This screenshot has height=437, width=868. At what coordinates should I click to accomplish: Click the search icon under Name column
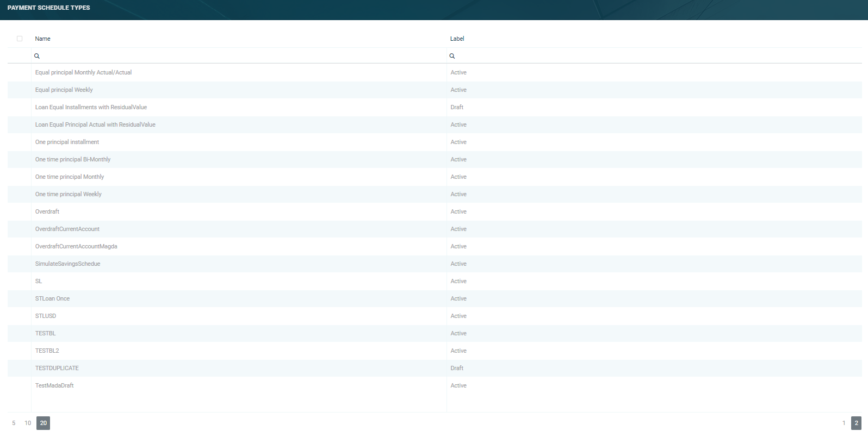click(x=37, y=56)
